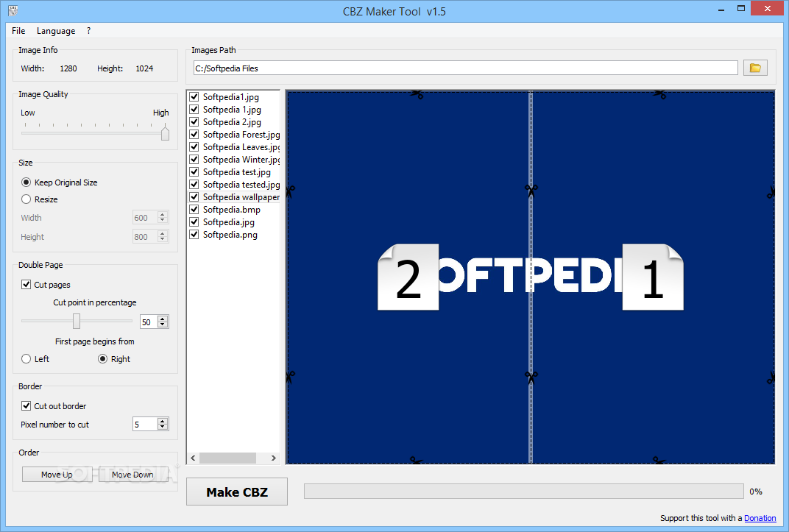The width and height of the screenshot is (789, 532).
Task: Click the cut point value field showing 50
Action: [149, 322]
